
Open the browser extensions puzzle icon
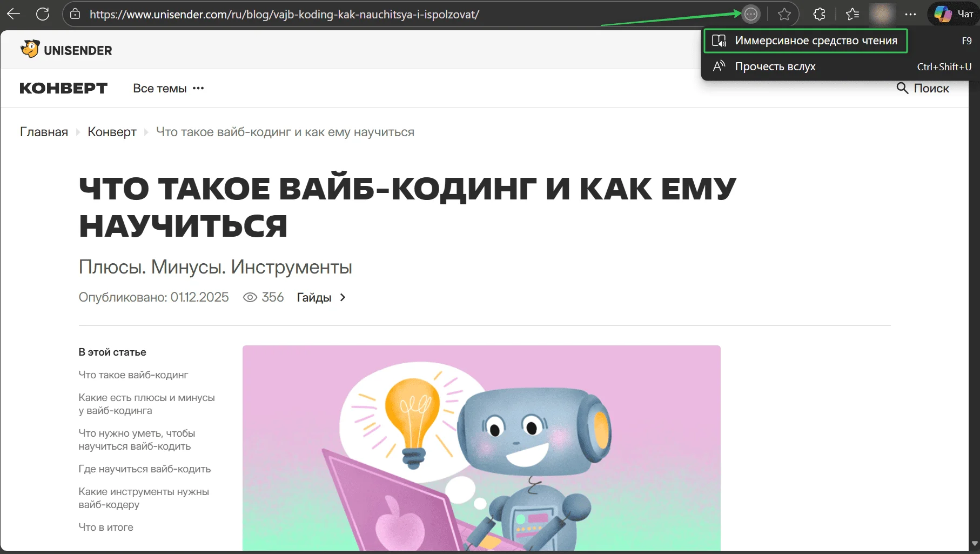pos(819,14)
